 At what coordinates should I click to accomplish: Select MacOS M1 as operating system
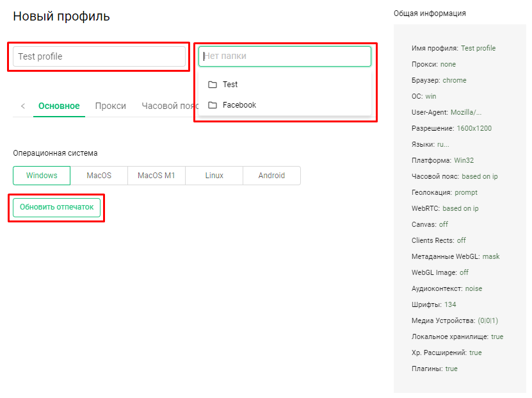pos(156,176)
